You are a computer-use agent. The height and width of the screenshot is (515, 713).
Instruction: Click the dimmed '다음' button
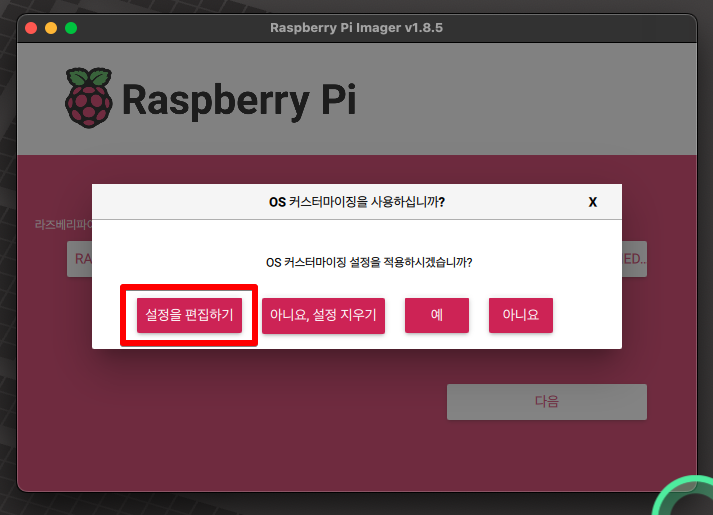pos(547,402)
